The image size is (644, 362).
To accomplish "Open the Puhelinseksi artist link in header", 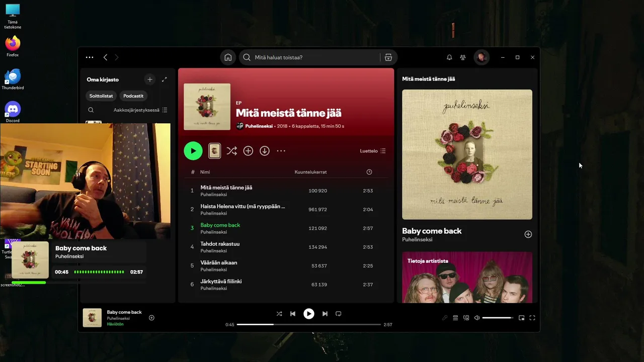I will 259,126.
